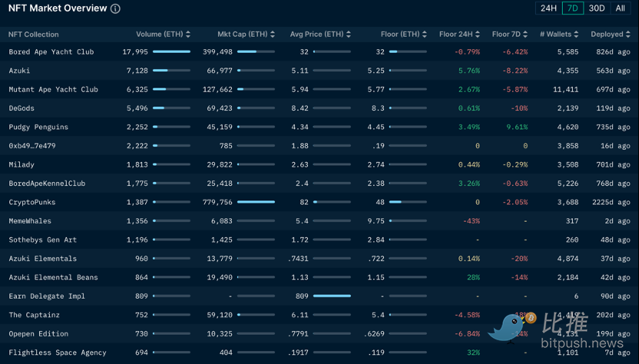Toggle sort arrows on Floor (ETH) column
This screenshot has height=364, width=639.
[x=425, y=35]
